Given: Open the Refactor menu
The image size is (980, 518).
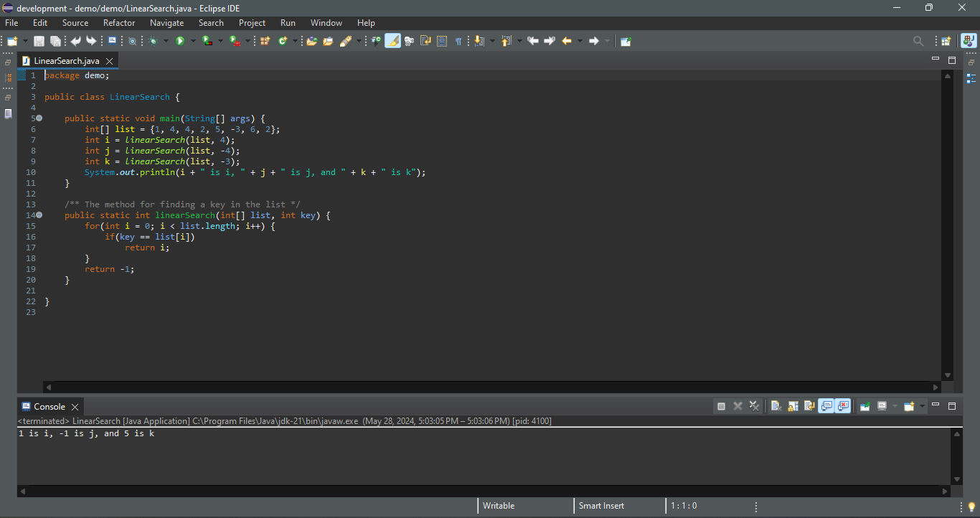Looking at the screenshot, I should tap(119, 23).
